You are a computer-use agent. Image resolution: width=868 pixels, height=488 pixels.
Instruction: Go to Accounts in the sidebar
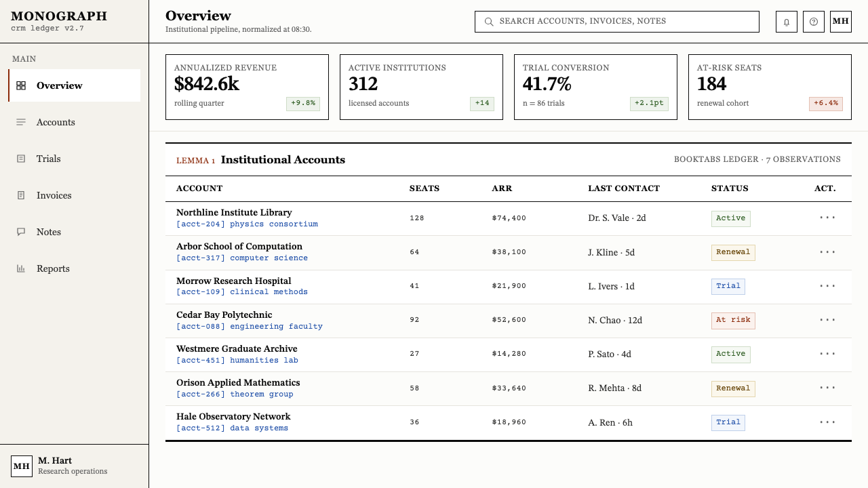(74, 122)
